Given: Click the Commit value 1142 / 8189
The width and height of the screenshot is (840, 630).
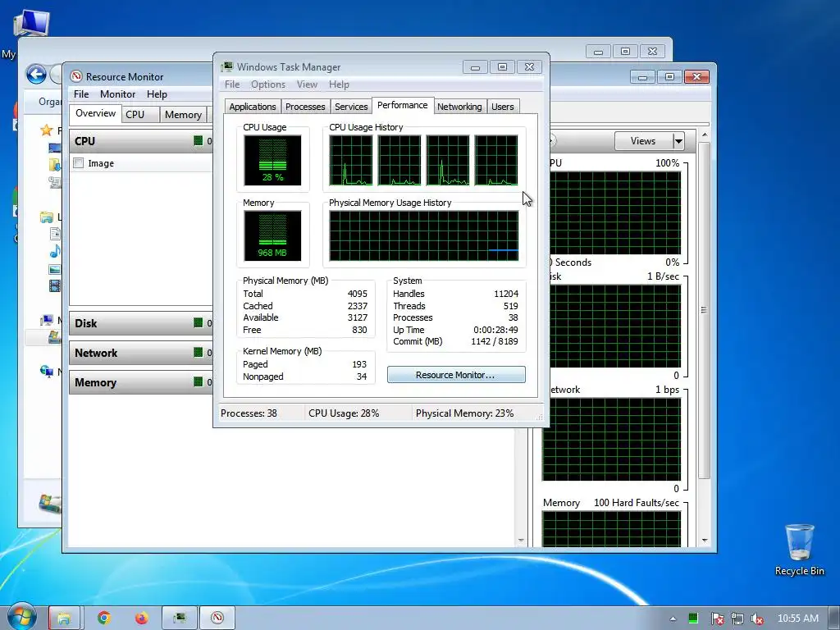Looking at the screenshot, I should pos(495,341).
